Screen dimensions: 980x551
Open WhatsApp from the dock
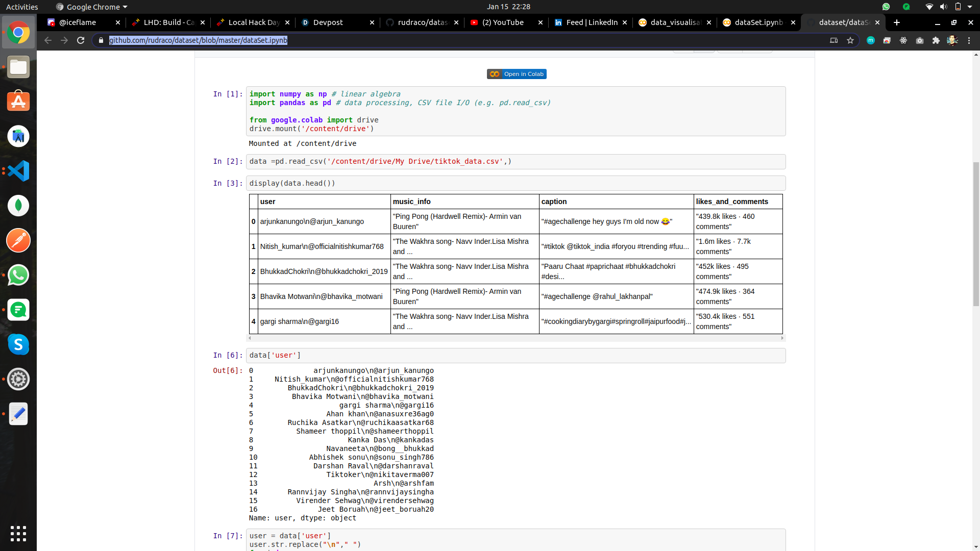coord(18,275)
